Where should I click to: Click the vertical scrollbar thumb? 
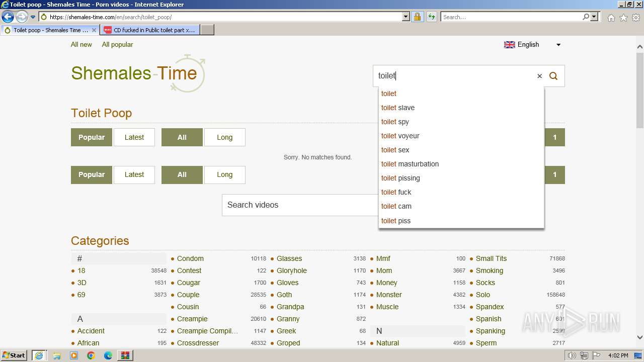click(x=640, y=90)
